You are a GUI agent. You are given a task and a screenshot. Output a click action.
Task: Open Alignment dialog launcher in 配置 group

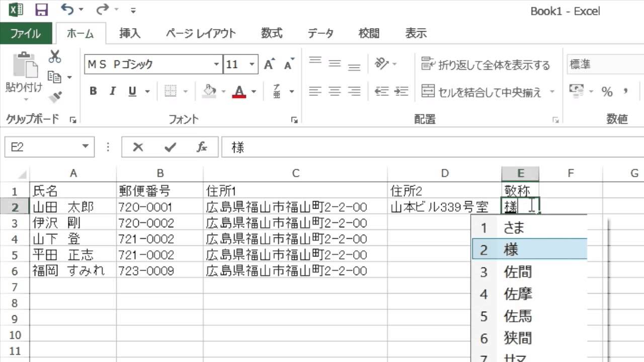coord(556,120)
